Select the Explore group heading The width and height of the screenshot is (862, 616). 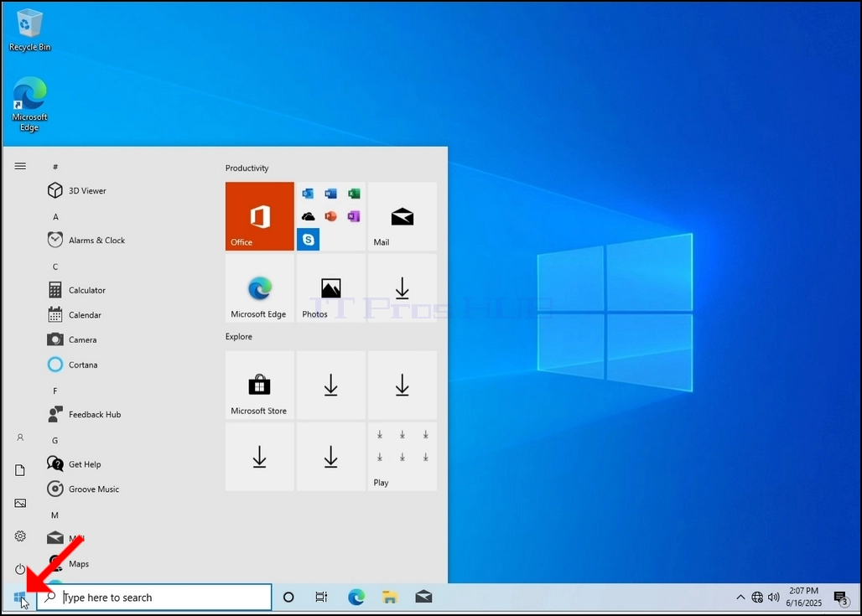tap(239, 336)
